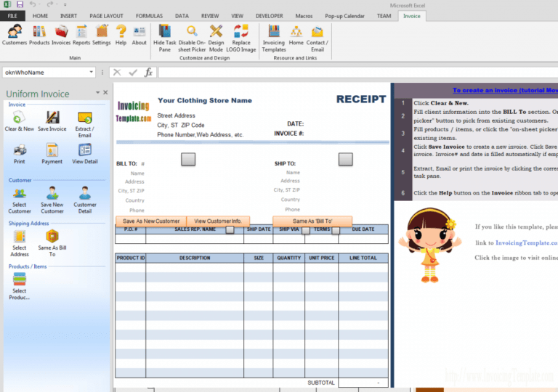558x392 pixels.
Task: Tick the checkbox above SHIP TO
Action: [345, 159]
